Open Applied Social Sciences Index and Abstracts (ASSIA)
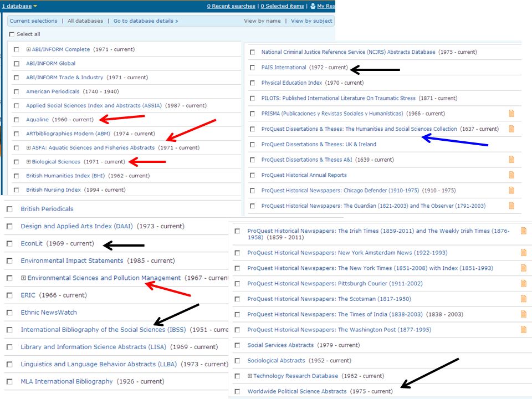Viewport: 532px width, 399px height. tap(94, 105)
